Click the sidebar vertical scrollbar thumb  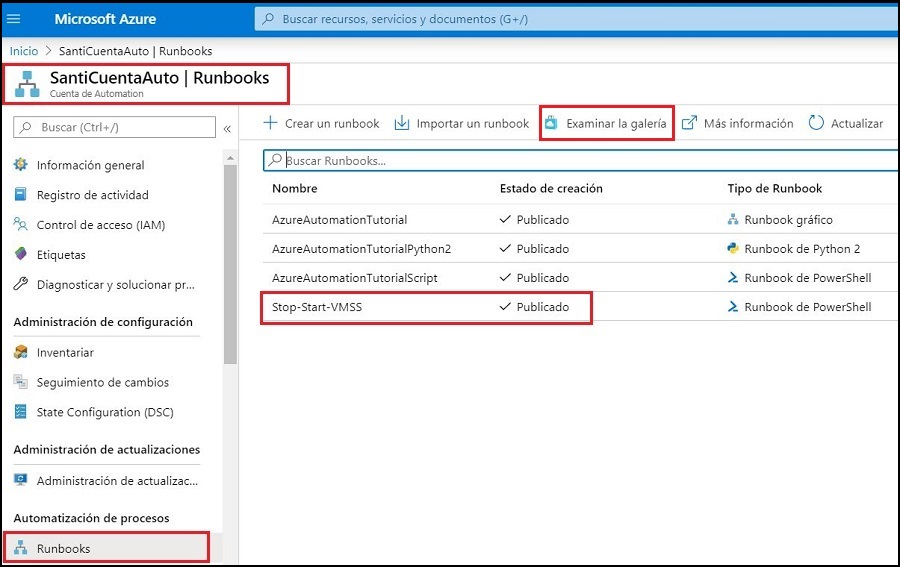[x=230, y=265]
